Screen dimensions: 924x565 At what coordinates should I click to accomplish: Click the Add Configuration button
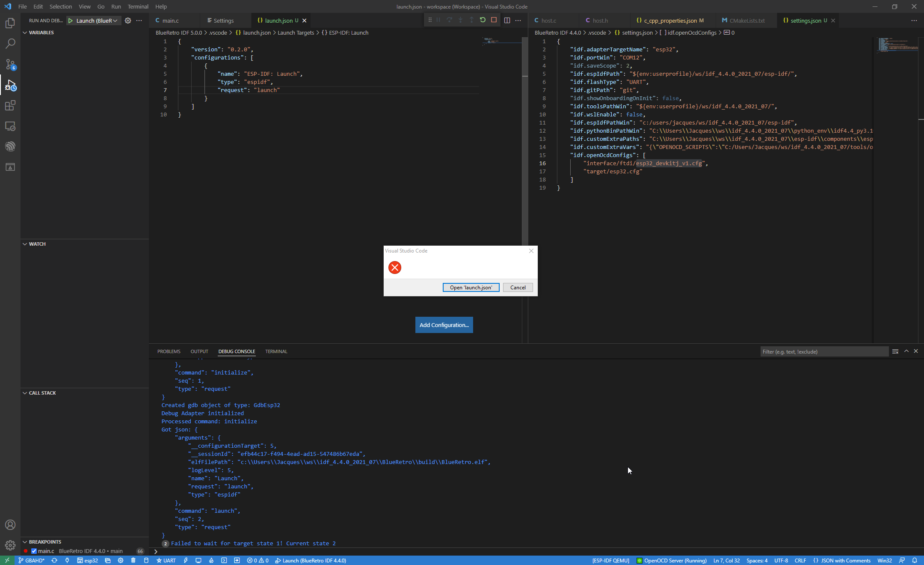pos(444,325)
